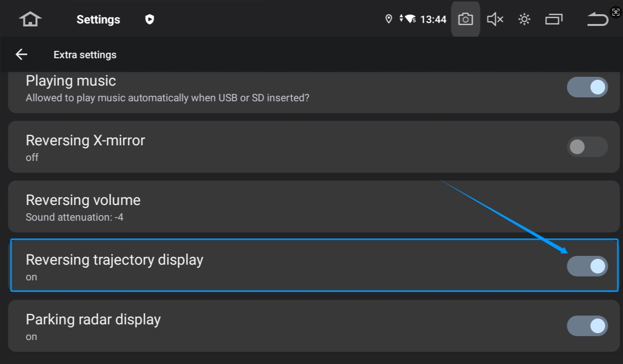Click the shield icon beside Settings
This screenshot has height=364, width=623.
pos(150,20)
